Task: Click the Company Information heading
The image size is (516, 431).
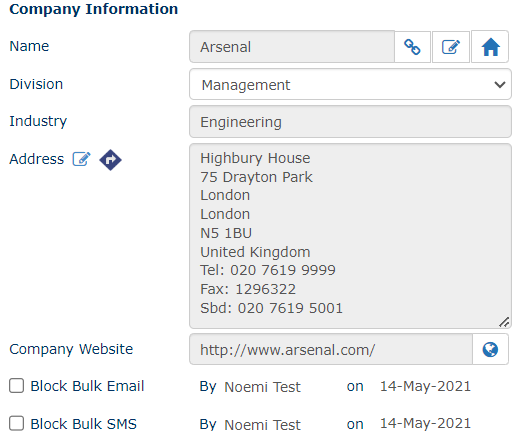Action: (x=94, y=9)
